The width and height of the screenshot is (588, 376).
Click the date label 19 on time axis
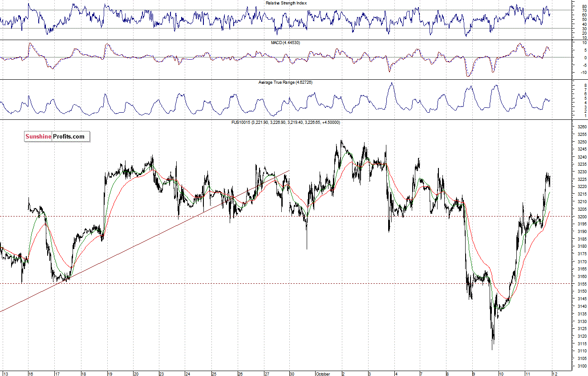click(110, 374)
